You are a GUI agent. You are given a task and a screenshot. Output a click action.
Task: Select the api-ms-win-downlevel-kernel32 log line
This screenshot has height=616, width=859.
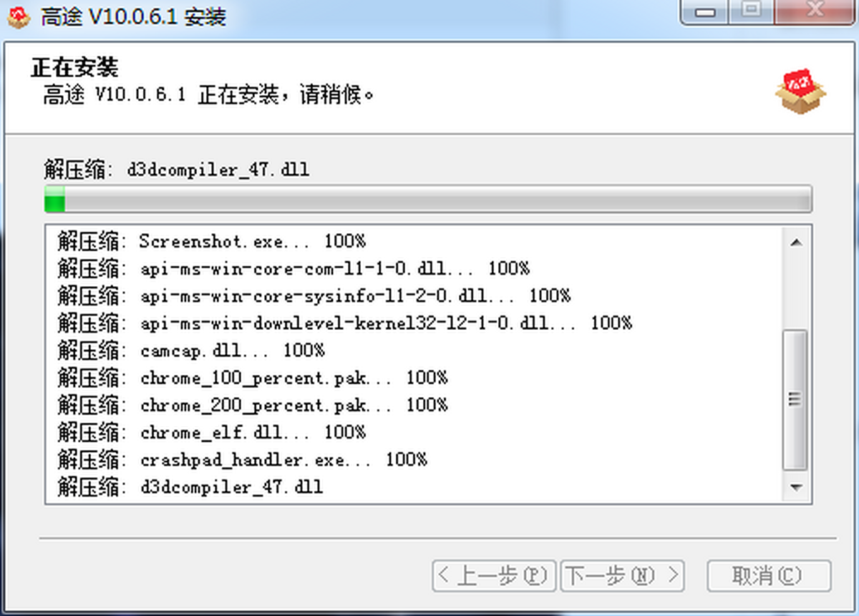click(x=344, y=323)
